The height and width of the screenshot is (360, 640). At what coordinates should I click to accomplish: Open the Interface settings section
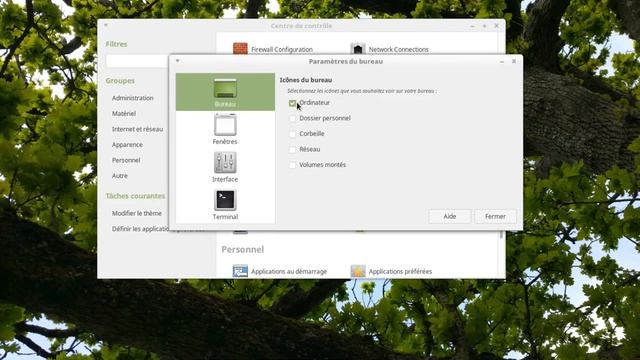click(x=225, y=167)
